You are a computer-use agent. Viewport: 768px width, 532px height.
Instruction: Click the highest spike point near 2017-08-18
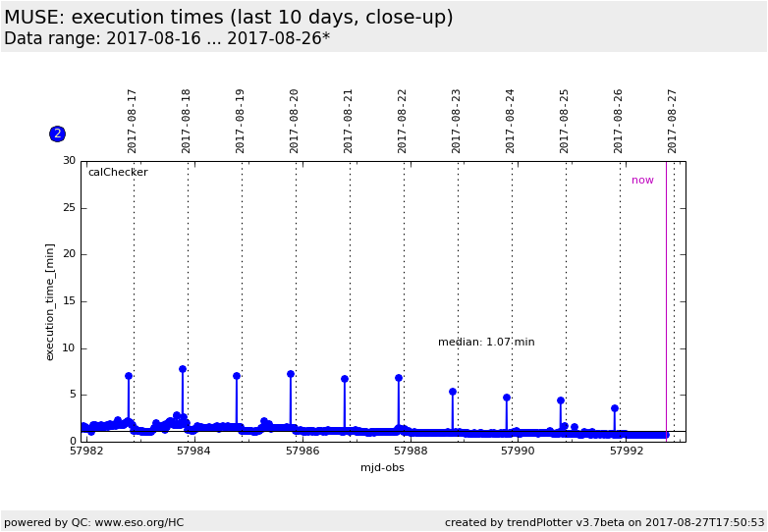(x=183, y=369)
